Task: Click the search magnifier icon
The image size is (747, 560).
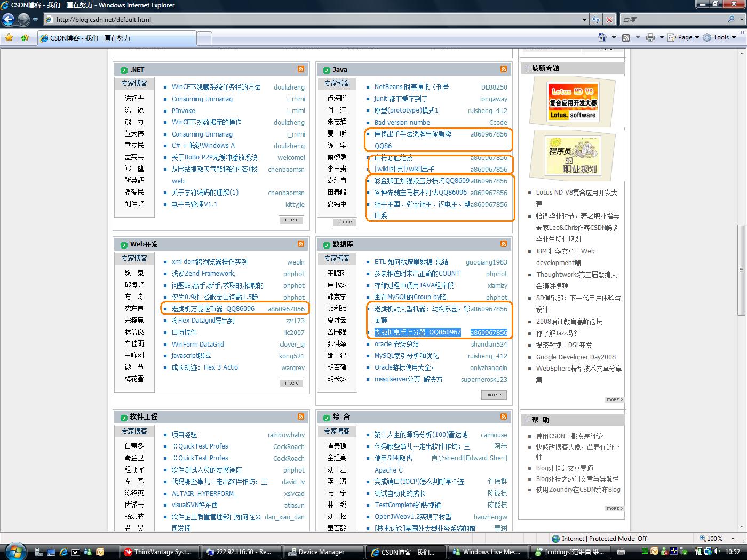Action: coord(731,19)
